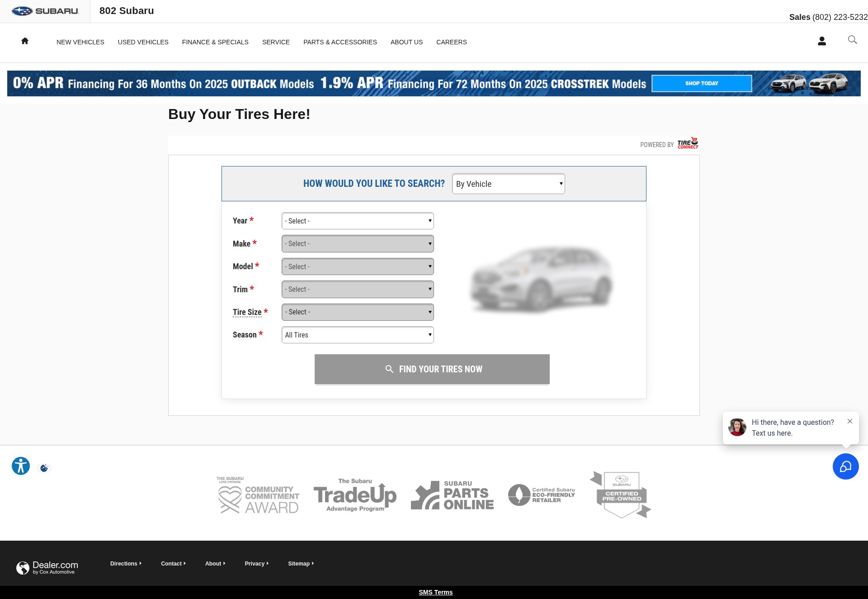Open the Certified Pre-Owned badge

620,495
